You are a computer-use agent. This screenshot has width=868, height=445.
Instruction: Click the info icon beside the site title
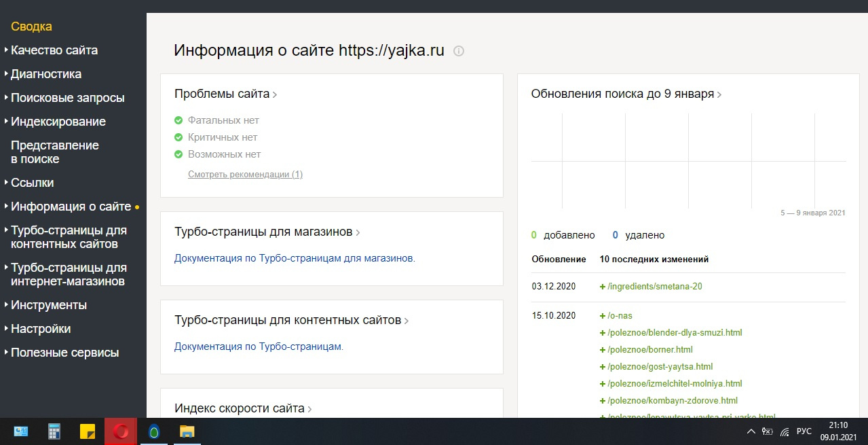pyautogui.click(x=459, y=51)
